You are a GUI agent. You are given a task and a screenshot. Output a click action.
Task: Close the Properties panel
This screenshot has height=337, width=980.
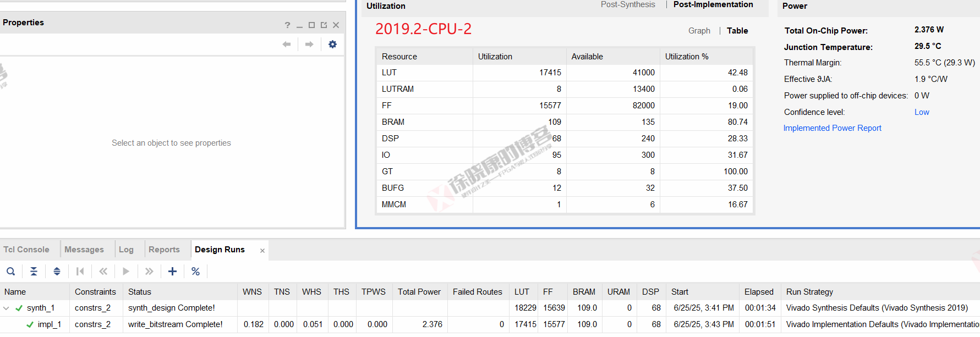[x=336, y=25]
